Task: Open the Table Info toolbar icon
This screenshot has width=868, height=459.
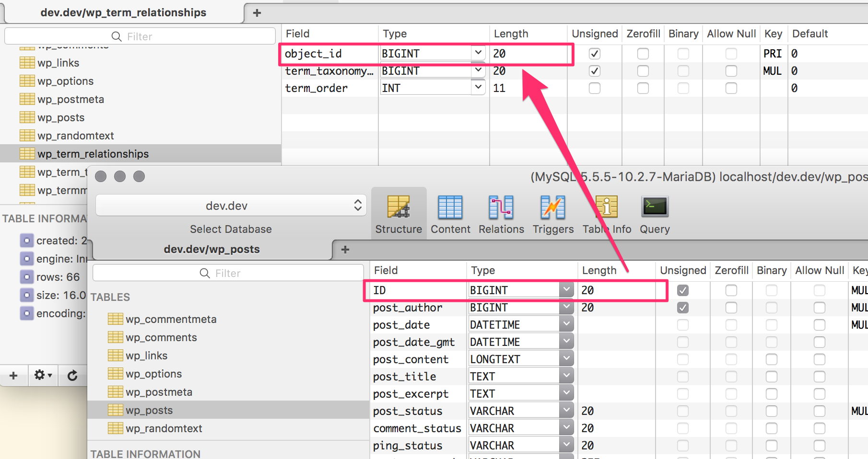Action: tap(607, 214)
